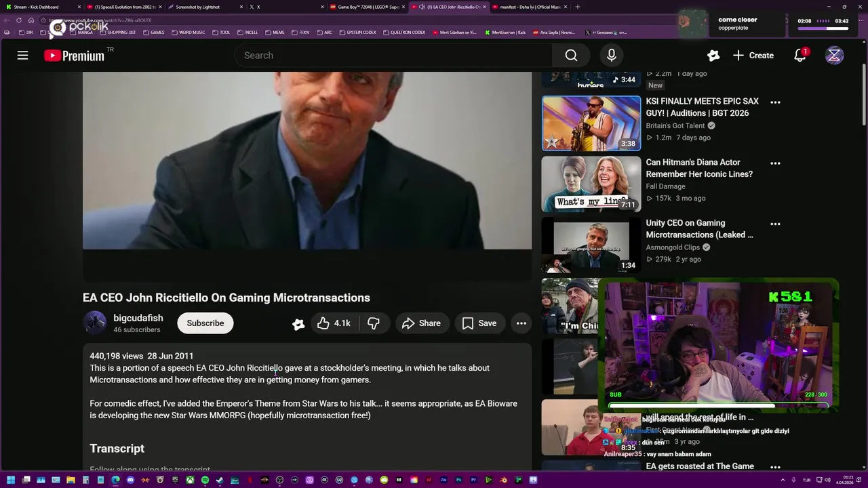Open the notifications bell
The image size is (868, 488).
click(800, 56)
